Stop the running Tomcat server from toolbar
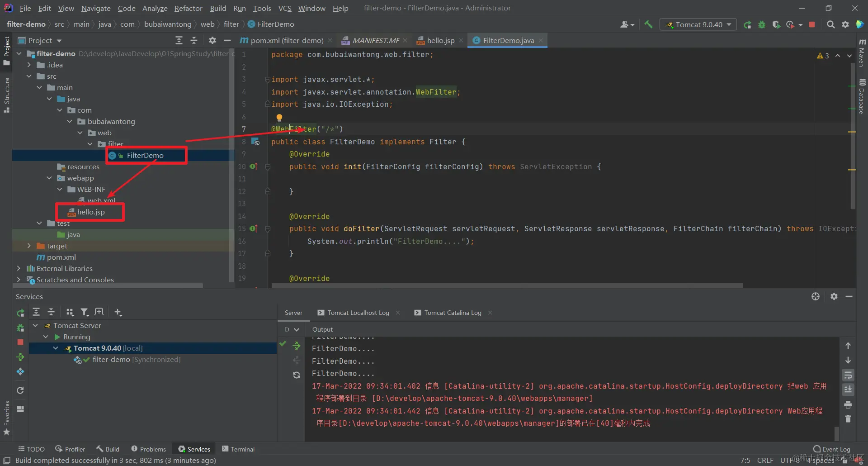This screenshot has height=466, width=868. [x=812, y=24]
